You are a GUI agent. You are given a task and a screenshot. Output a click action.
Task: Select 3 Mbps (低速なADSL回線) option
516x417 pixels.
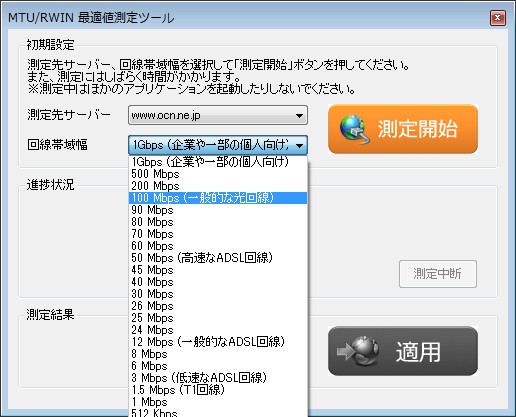218,378
